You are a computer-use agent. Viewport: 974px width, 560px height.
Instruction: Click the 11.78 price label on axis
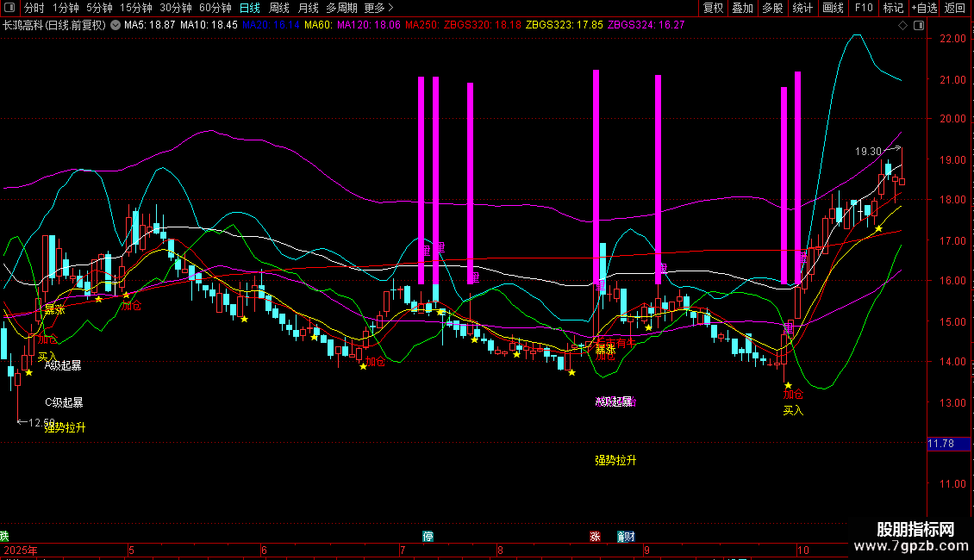[940, 444]
